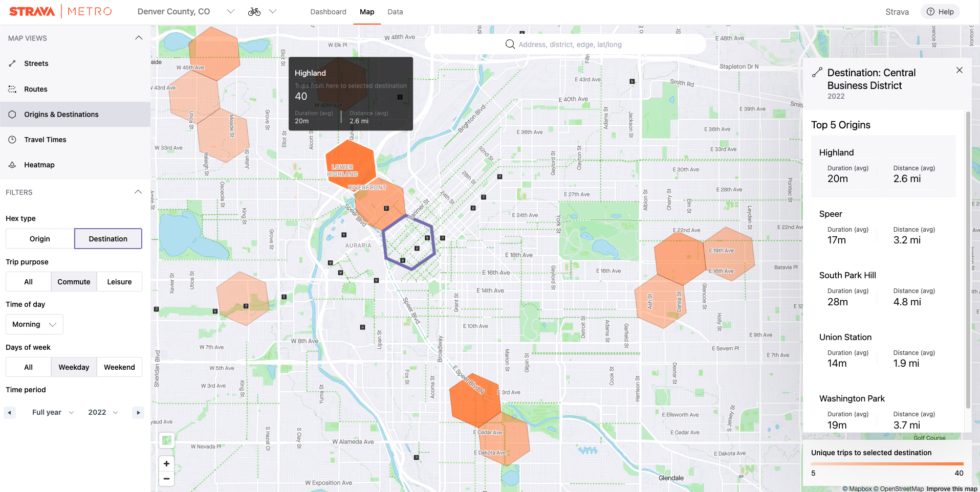Viewport: 980px width, 492px height.
Task: Select All days of week
Action: pos(28,367)
